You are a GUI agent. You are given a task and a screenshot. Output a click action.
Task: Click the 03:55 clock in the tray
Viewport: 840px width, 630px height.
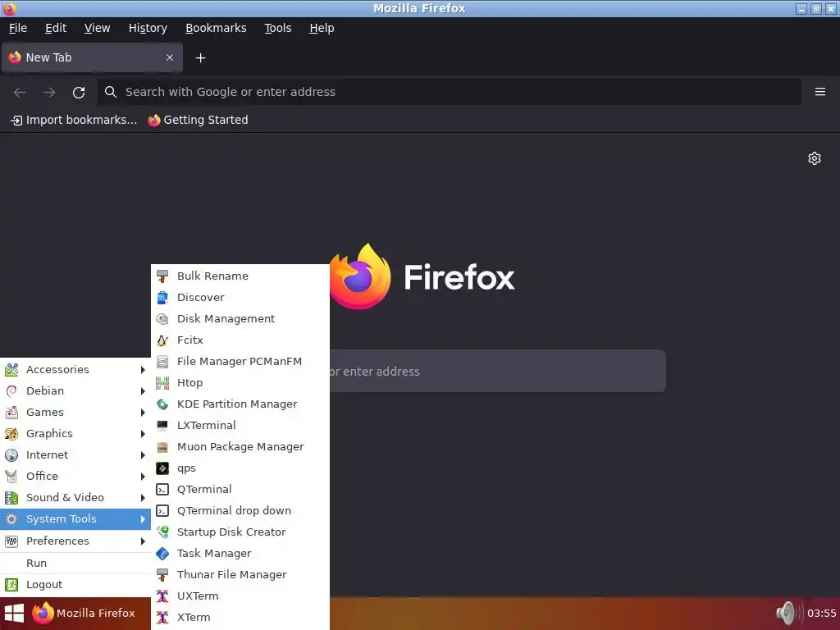click(821, 614)
